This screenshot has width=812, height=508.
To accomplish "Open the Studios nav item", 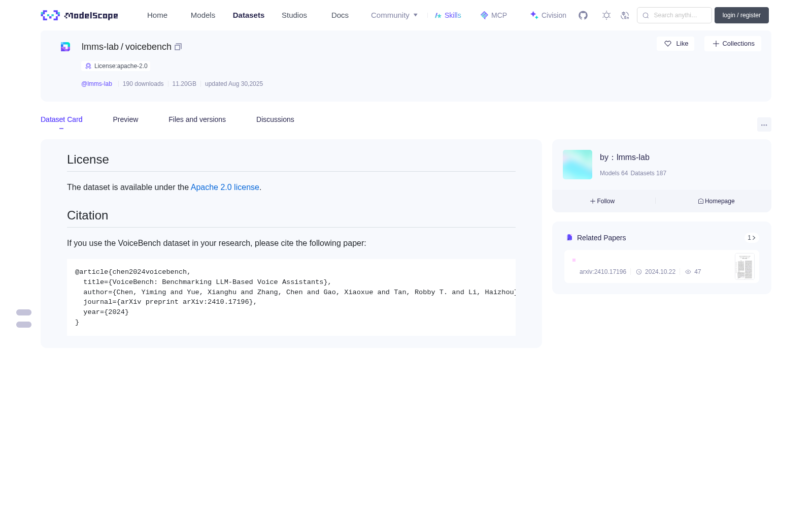I will coord(294,15).
